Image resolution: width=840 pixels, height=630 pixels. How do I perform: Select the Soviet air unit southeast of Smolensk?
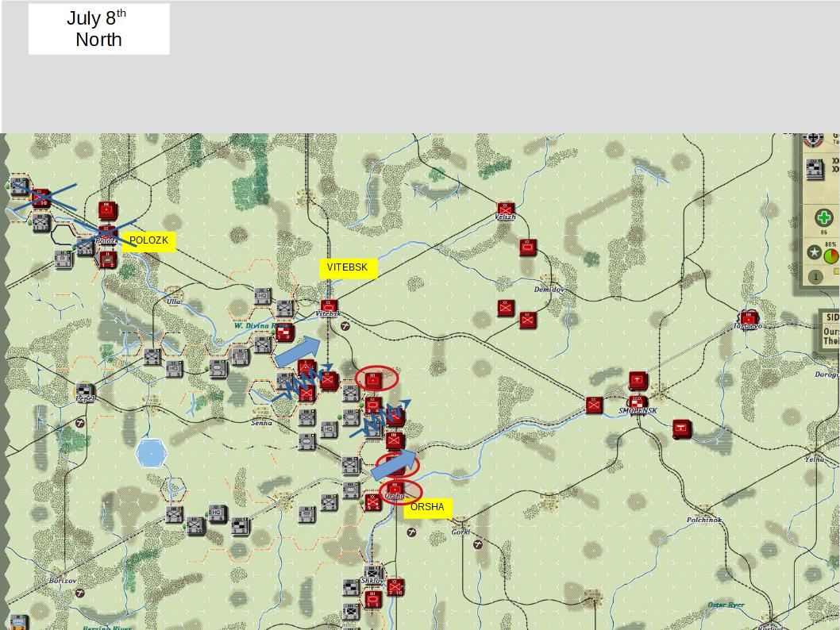pyautogui.click(x=681, y=428)
